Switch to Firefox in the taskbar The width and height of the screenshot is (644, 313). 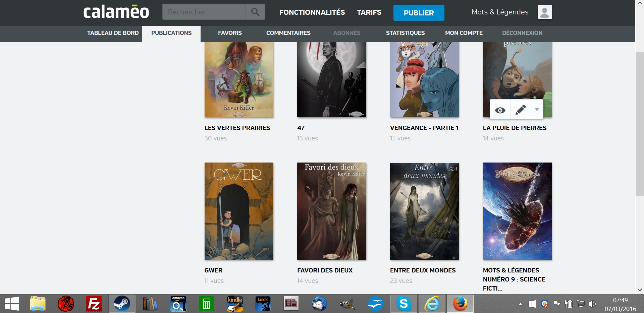click(x=460, y=304)
